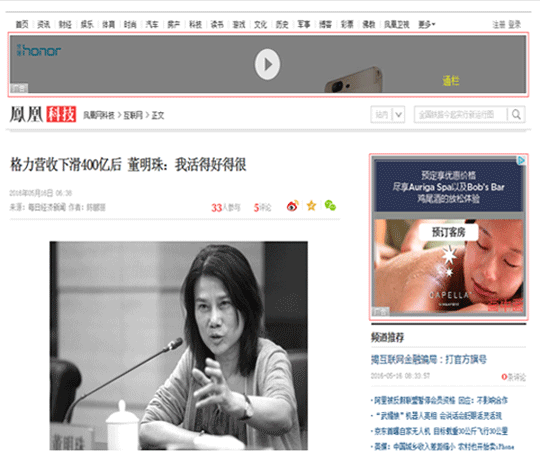
Task: Open the 5 评论 comments link
Action: 262,207
